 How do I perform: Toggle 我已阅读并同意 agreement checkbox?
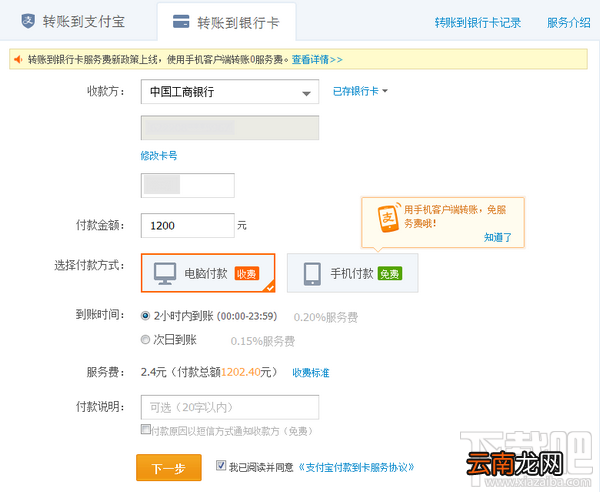(x=221, y=466)
